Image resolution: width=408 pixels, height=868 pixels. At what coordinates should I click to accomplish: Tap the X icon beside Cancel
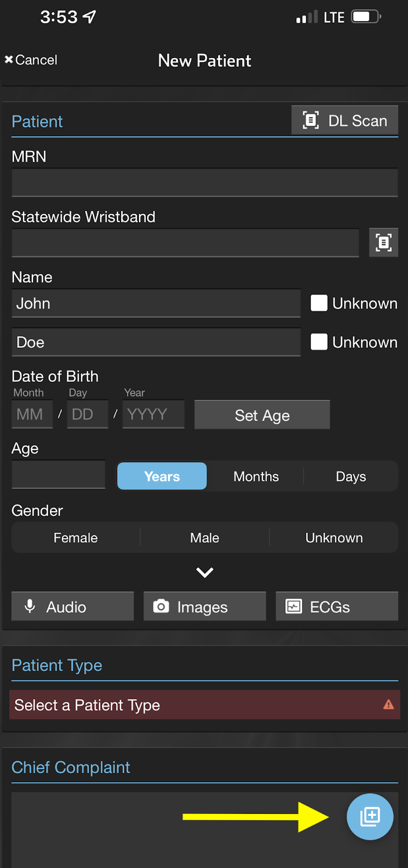coord(9,59)
